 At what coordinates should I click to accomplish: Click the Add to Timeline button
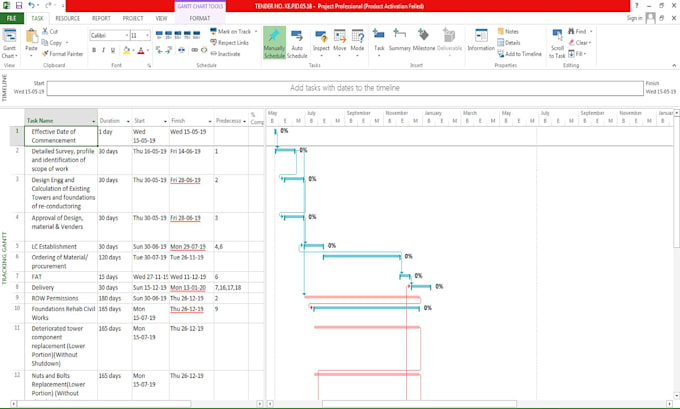(x=520, y=54)
